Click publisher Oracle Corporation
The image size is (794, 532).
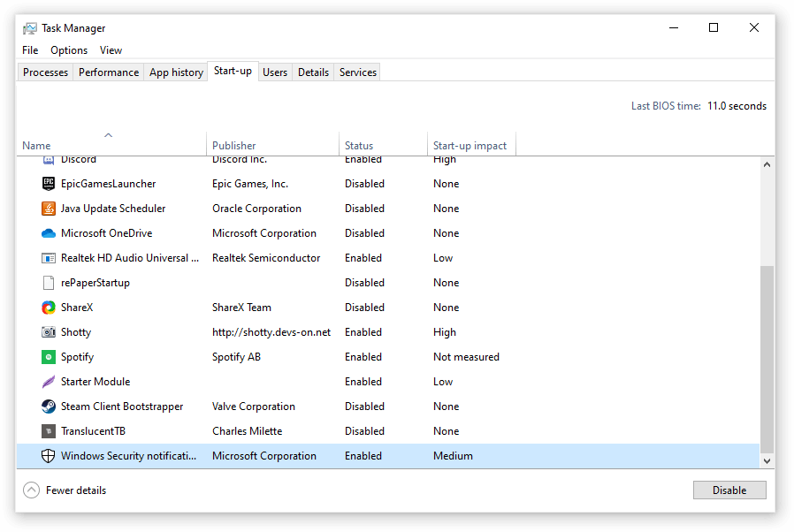click(x=256, y=209)
